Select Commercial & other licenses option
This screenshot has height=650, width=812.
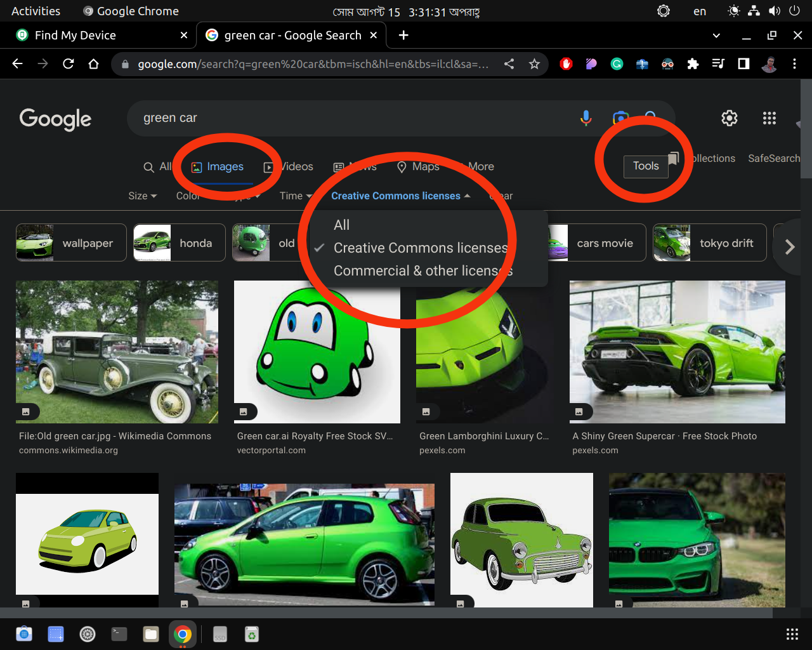point(422,271)
